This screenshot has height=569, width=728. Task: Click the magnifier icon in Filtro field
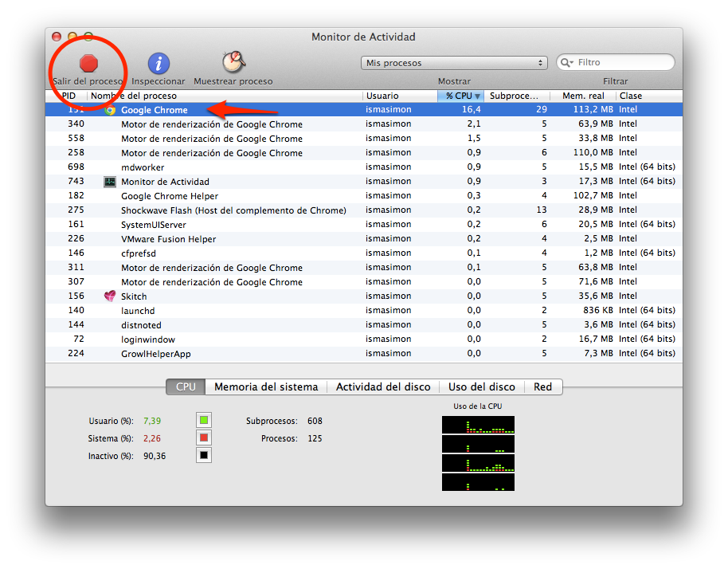point(566,62)
